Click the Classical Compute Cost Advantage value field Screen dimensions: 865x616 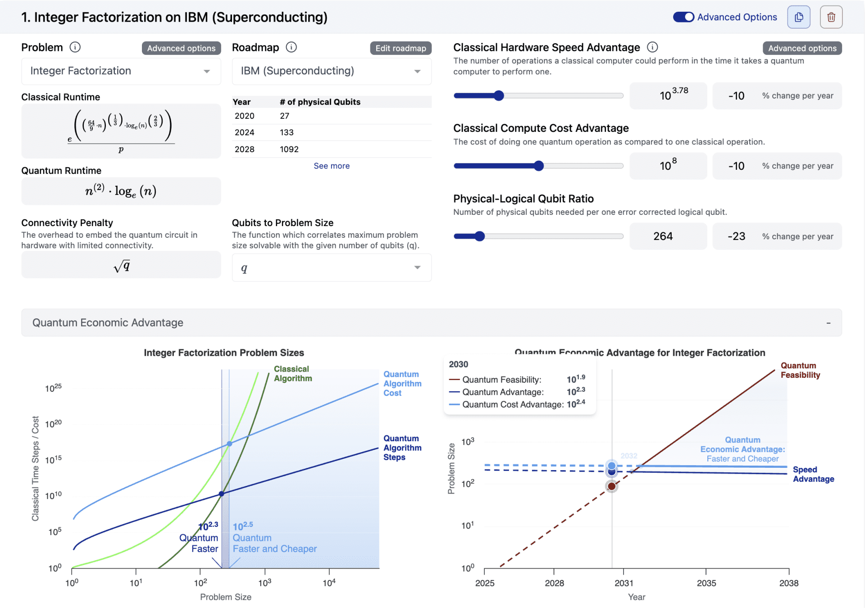(668, 166)
